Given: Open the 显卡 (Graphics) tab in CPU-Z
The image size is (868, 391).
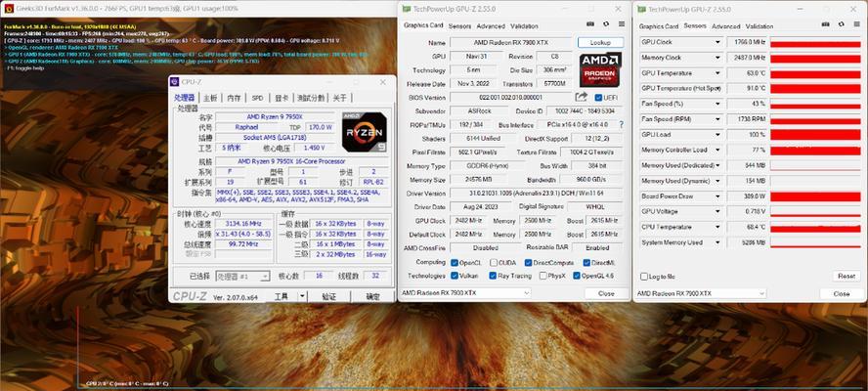Looking at the screenshot, I should click(x=282, y=98).
